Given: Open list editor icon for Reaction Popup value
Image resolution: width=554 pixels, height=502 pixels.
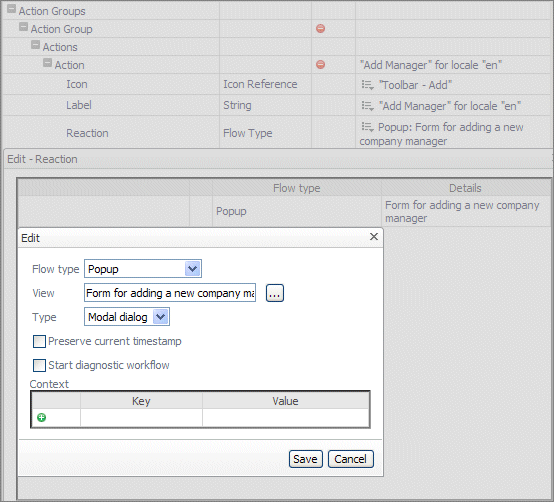Looking at the screenshot, I should point(367,127).
